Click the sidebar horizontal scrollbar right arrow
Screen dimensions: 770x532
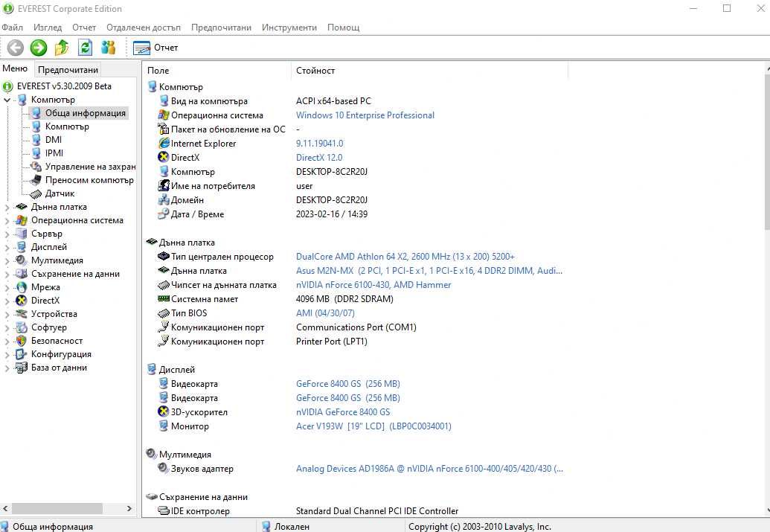[129, 508]
